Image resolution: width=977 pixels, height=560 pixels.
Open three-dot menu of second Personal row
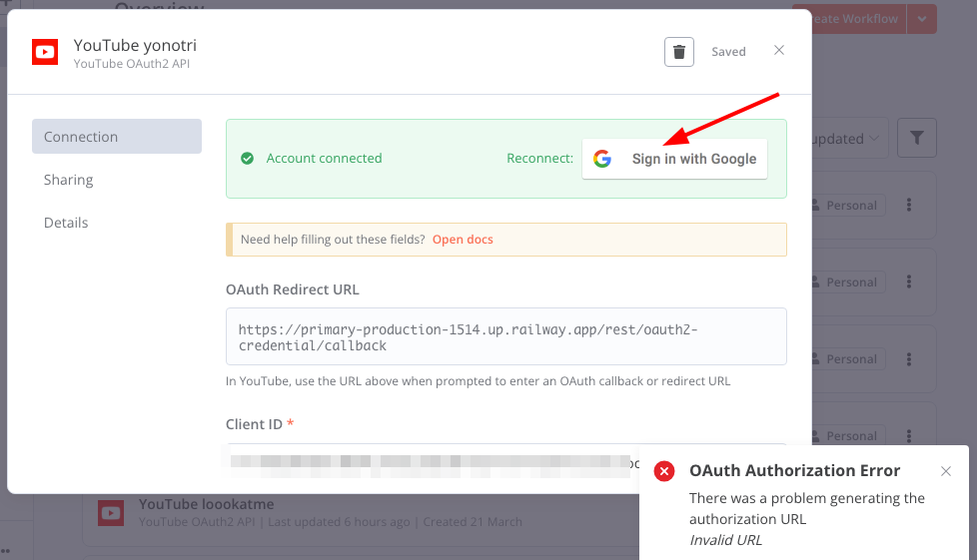click(x=909, y=281)
